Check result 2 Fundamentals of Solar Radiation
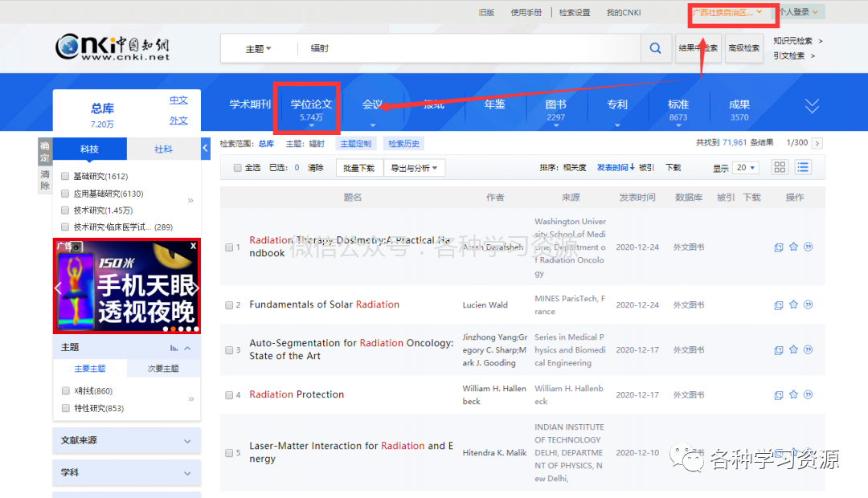868x498 pixels. (229, 305)
